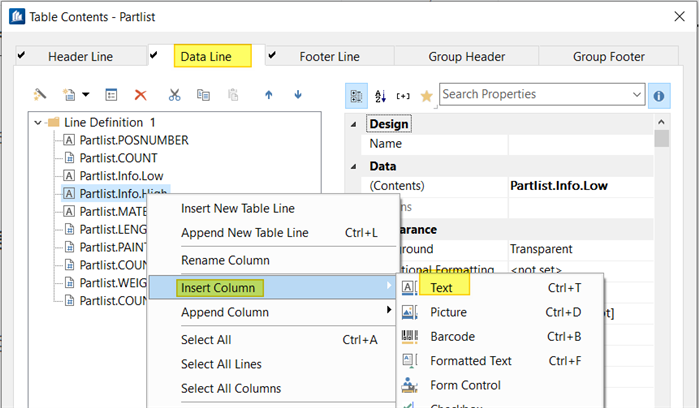
Task: Click the yellow star favorites icon
Action: [426, 95]
